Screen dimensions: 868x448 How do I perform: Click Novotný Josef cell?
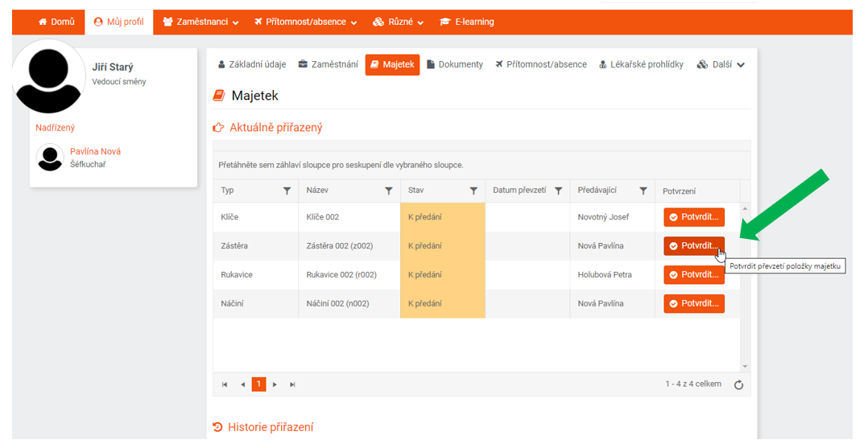point(612,217)
